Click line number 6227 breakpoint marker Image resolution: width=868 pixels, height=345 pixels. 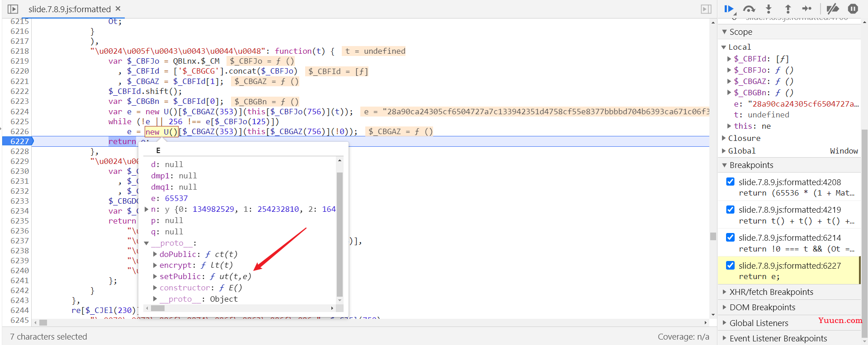click(19, 141)
